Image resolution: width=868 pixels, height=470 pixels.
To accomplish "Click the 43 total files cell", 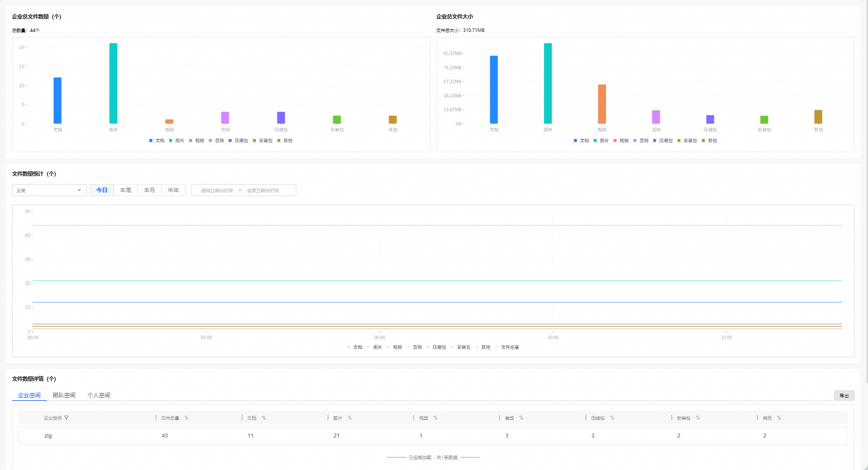I will pyautogui.click(x=165, y=436).
